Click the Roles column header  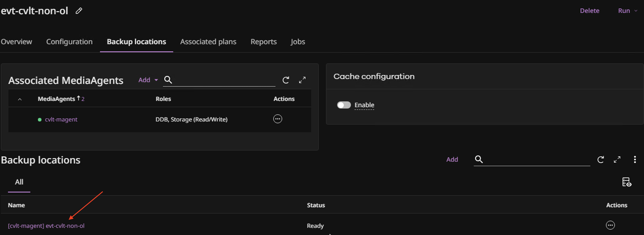coord(163,99)
